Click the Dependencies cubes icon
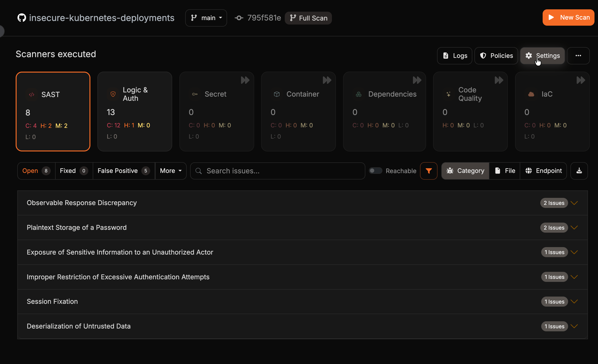The height and width of the screenshot is (364, 598). pyautogui.click(x=359, y=94)
